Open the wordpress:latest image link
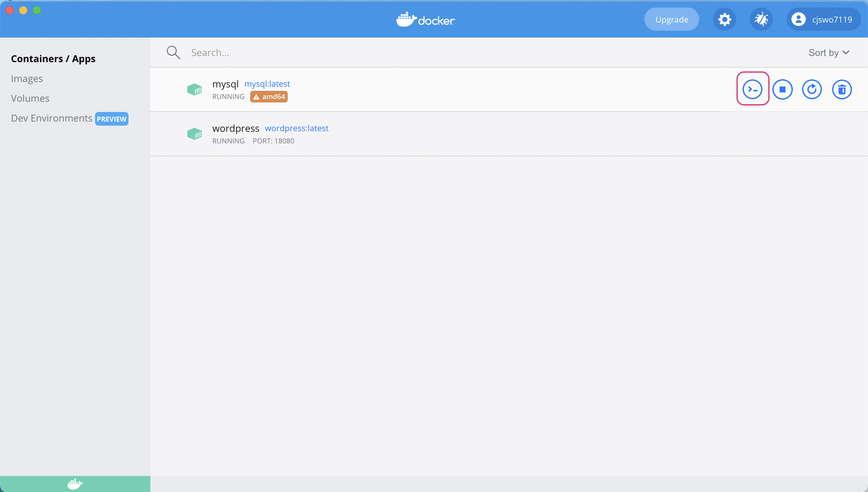868x492 pixels. (x=296, y=128)
